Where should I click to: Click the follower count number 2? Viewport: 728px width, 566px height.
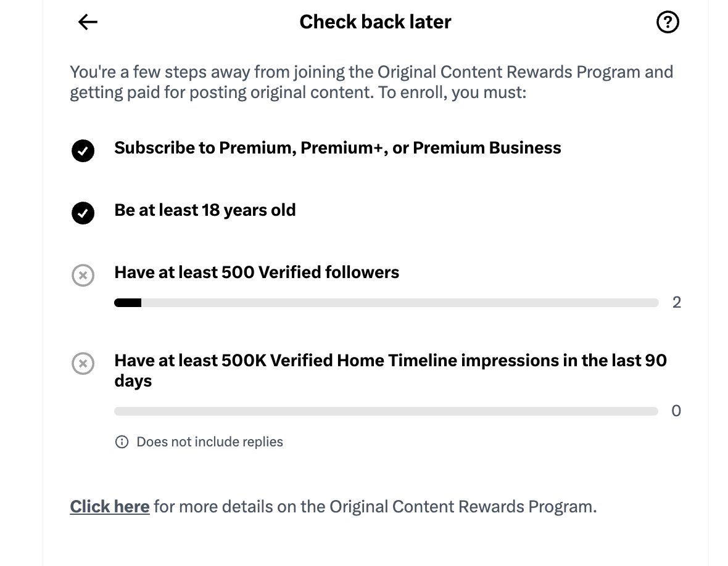(x=676, y=303)
